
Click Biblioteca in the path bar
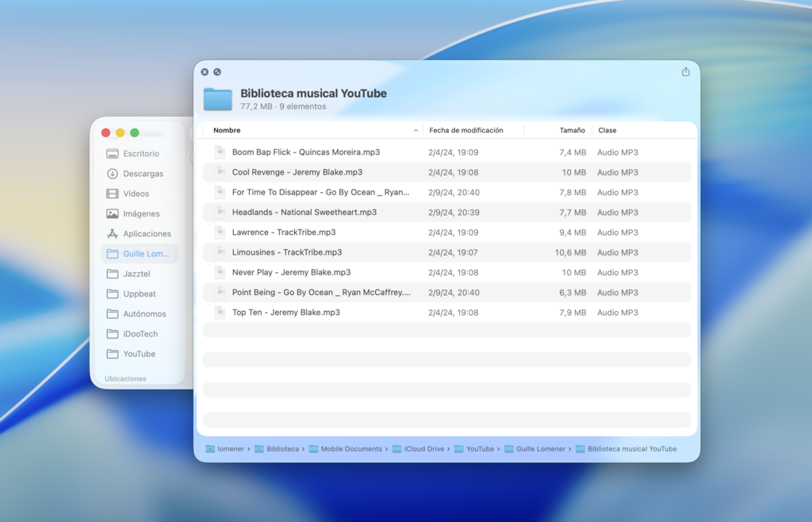pyautogui.click(x=277, y=449)
